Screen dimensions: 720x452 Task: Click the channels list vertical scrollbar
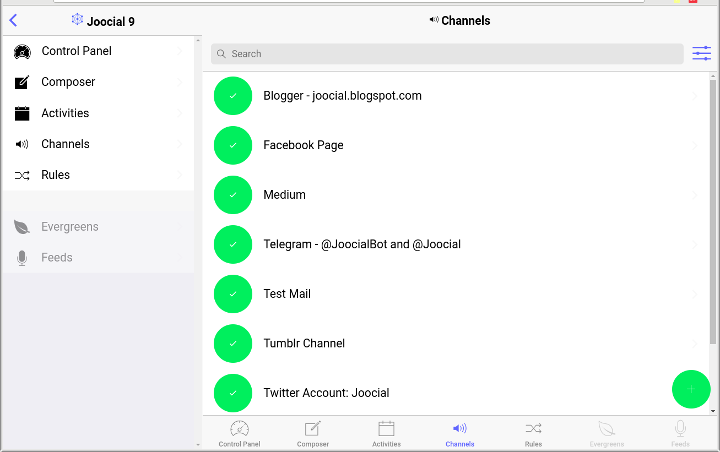[713, 211]
